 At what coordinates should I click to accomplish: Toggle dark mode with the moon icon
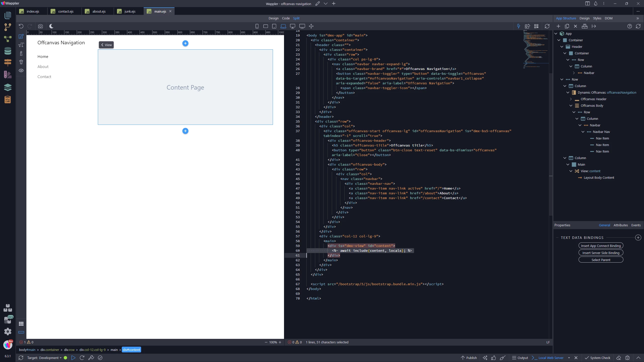(51, 26)
